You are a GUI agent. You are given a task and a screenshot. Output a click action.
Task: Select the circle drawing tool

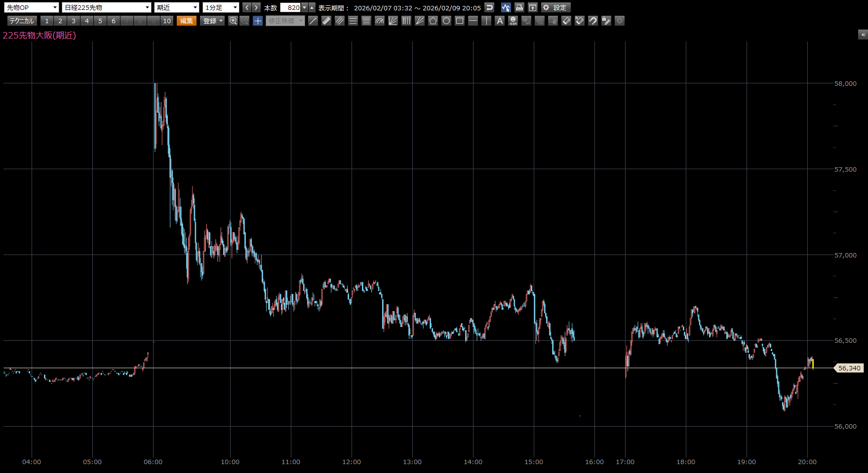(x=446, y=21)
